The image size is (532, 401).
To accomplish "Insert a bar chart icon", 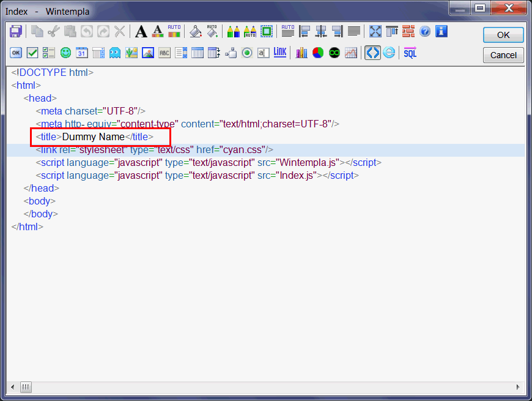I will tap(301, 53).
